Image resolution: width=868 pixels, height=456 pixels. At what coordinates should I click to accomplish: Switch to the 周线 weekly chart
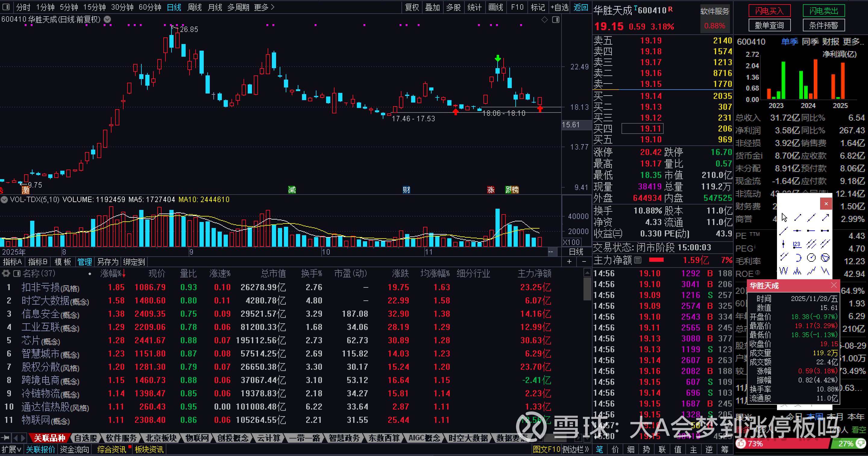(194, 7)
